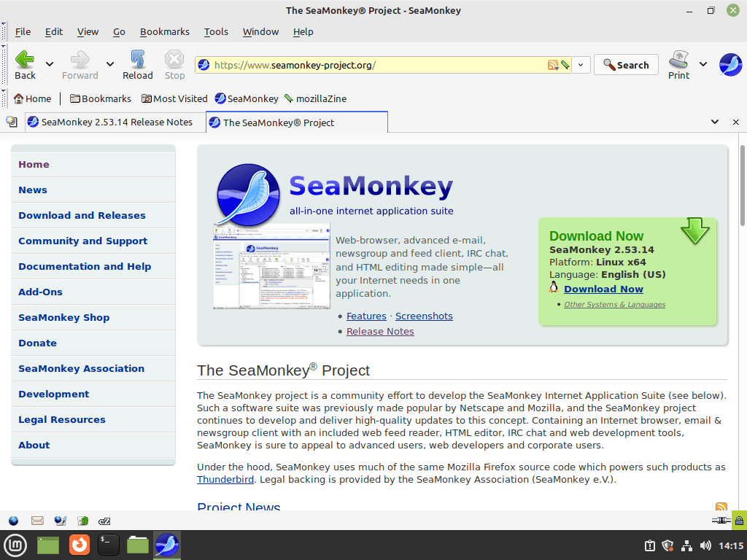The height and width of the screenshot is (560, 747).
Task: Click the Forward arrow button
Action: click(80, 65)
